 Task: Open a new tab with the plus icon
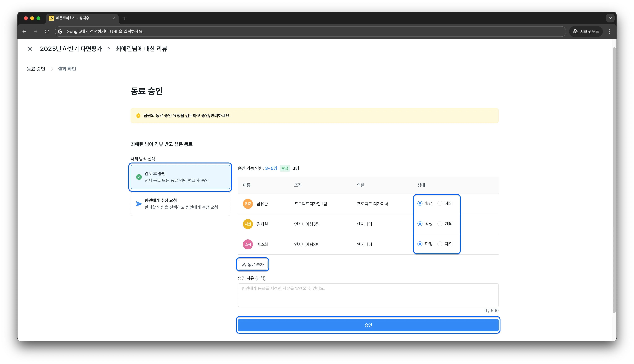pos(125,18)
